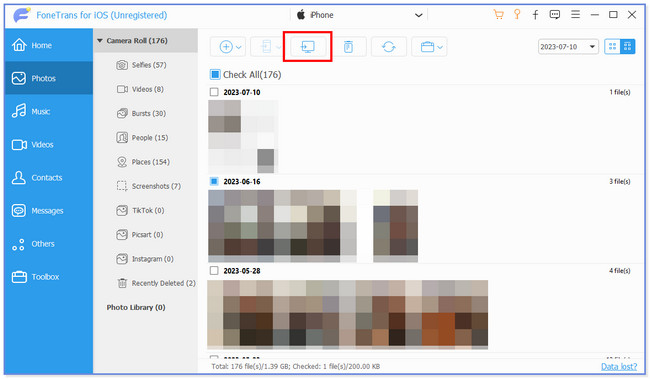Toggle the Check All(176) checkbox
This screenshot has width=650, height=379.
click(215, 75)
